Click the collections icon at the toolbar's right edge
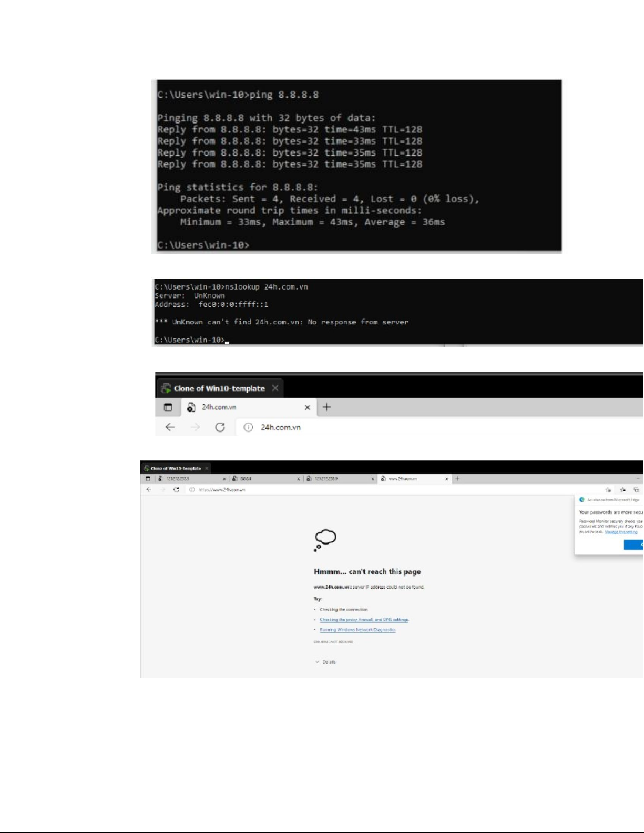Screen dimensions: 644x833 coord(636,490)
